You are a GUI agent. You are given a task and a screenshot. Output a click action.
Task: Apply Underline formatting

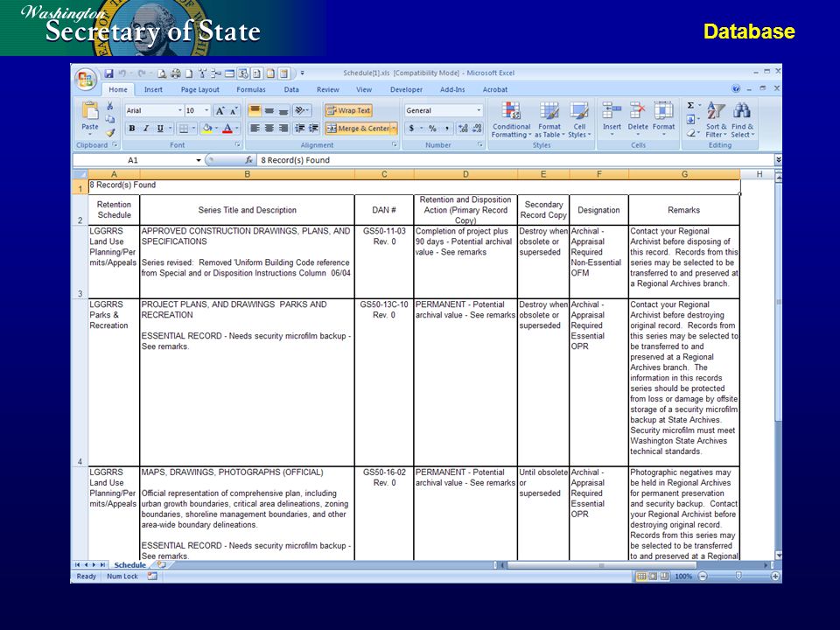click(x=159, y=128)
